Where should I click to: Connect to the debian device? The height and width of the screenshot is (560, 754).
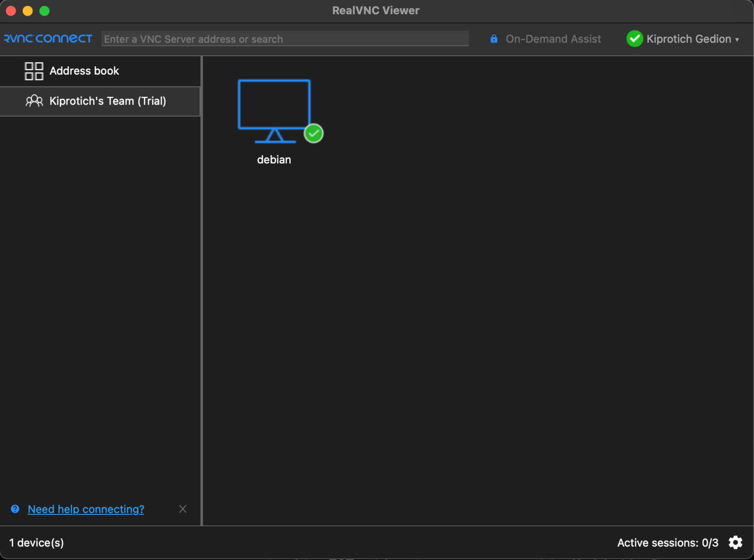[x=274, y=110]
